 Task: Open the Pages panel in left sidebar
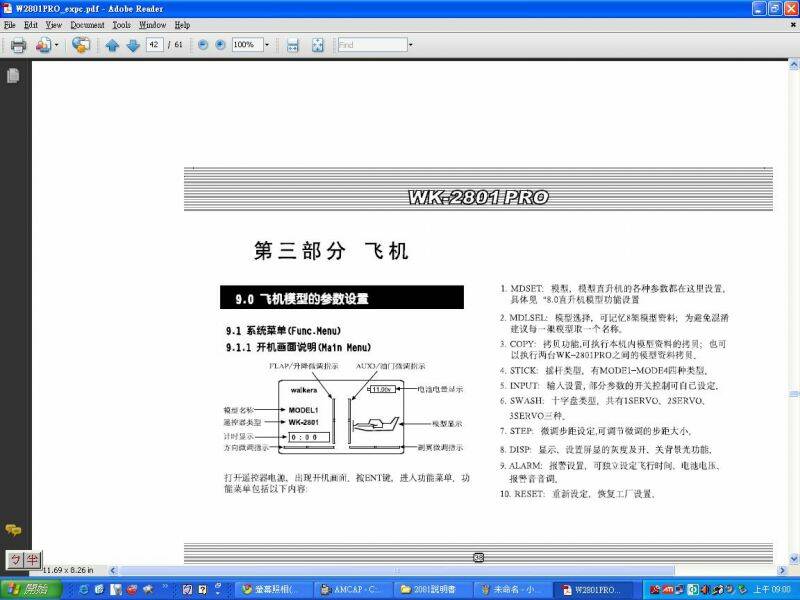[x=13, y=76]
